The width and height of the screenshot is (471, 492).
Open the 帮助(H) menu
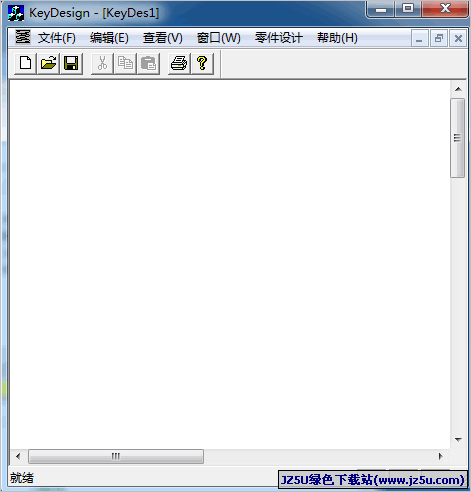[x=337, y=38]
